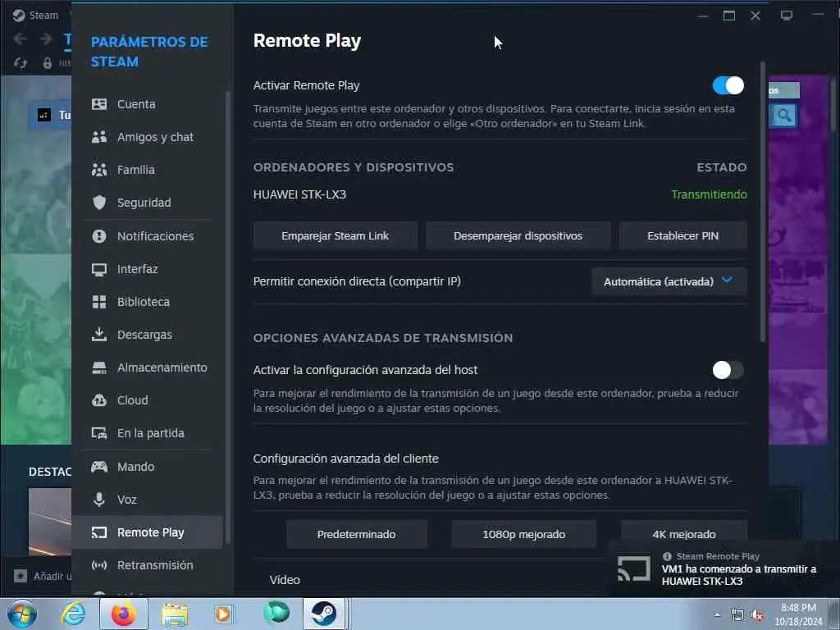Click the muted volume tray icon

(757, 615)
